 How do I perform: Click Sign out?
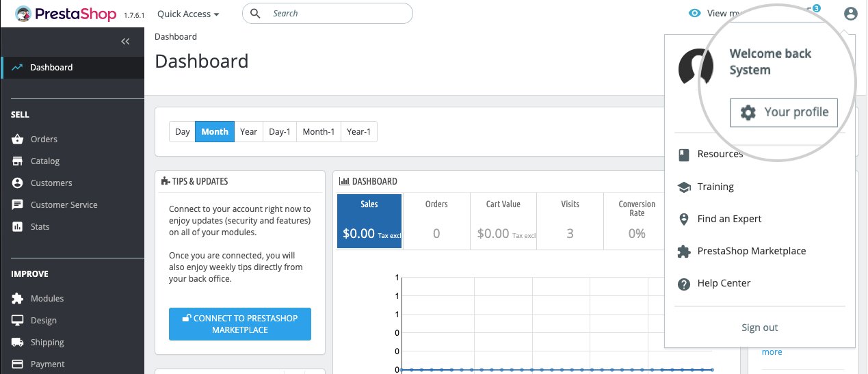pyautogui.click(x=760, y=328)
